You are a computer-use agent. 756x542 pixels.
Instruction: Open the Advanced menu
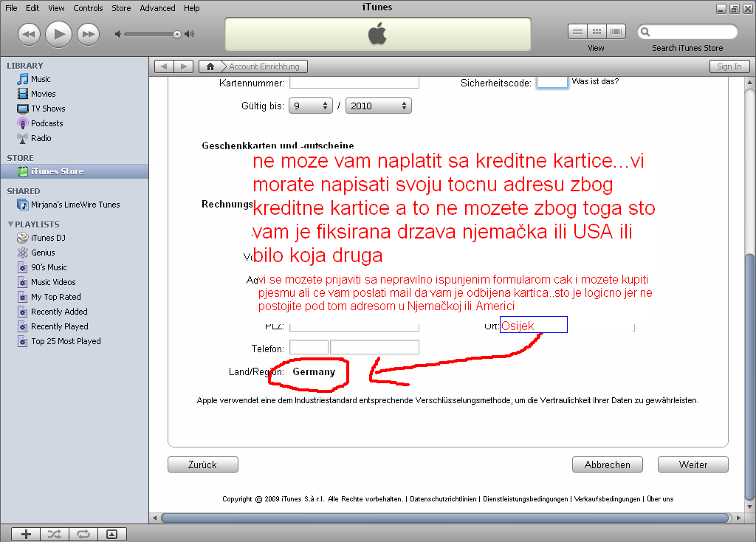[157, 8]
